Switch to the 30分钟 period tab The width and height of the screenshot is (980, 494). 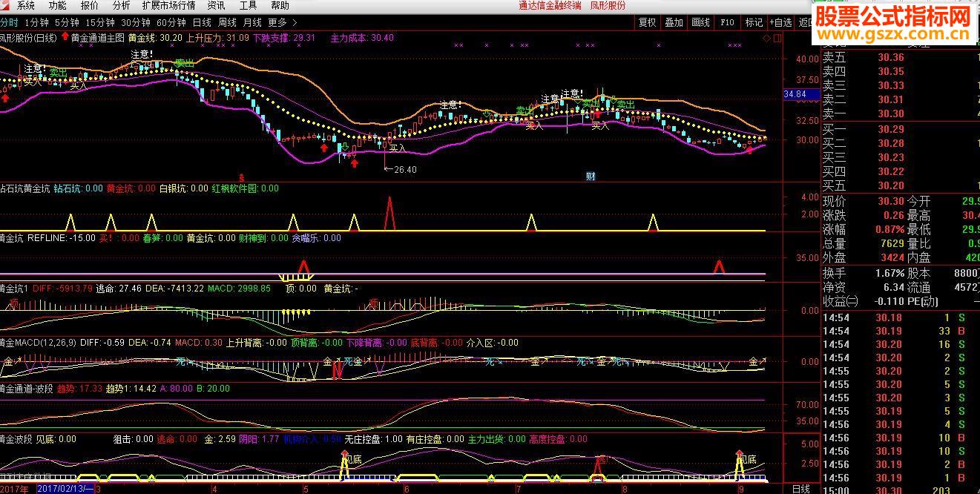[x=136, y=22]
